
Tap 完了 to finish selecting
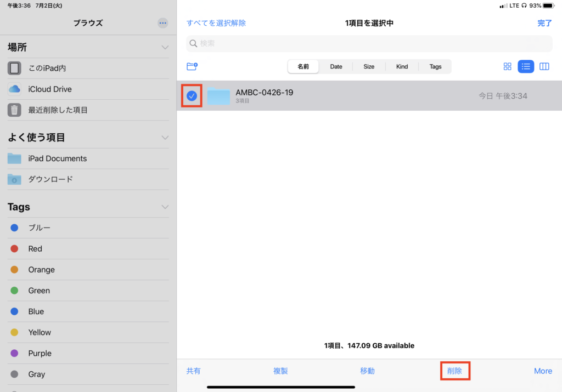(x=544, y=23)
